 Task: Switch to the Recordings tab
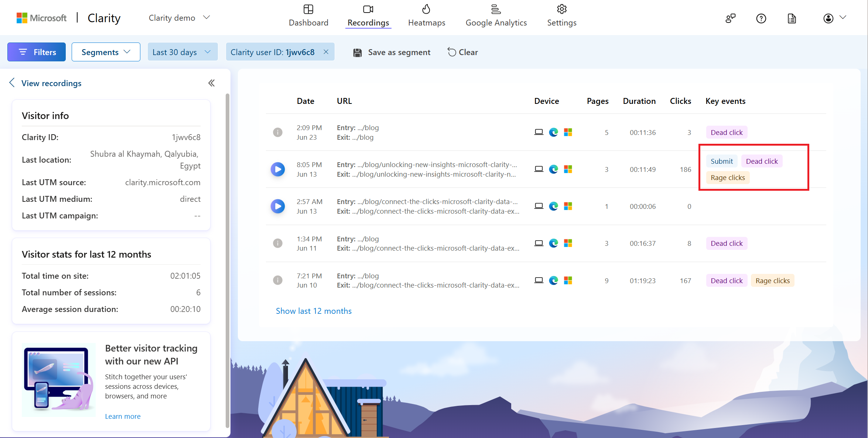[368, 16]
